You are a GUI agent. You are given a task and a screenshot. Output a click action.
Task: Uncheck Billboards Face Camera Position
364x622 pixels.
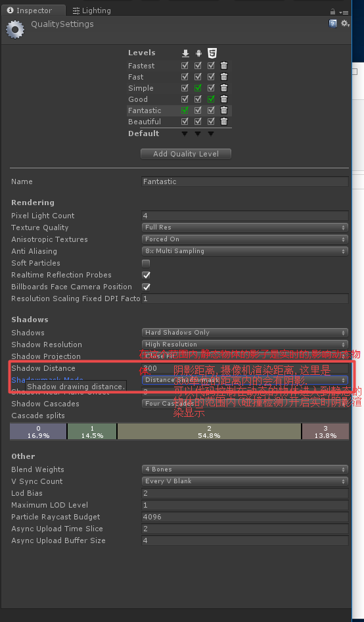(x=147, y=287)
